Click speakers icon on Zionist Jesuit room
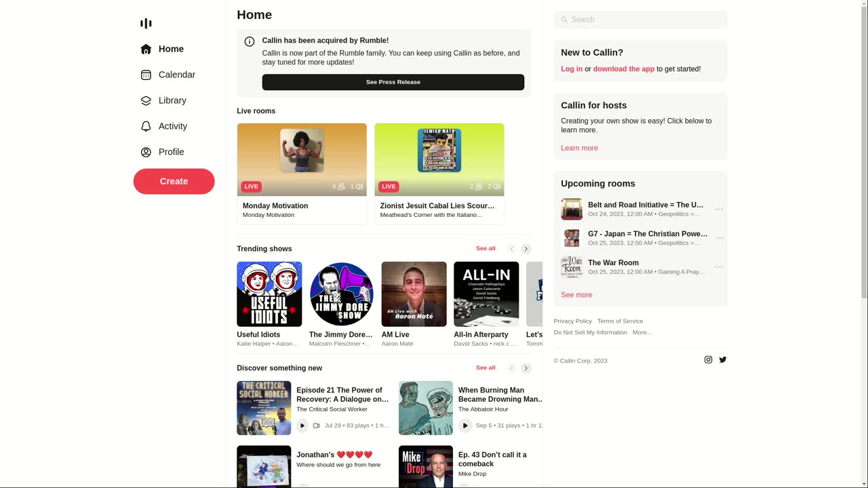 [x=497, y=186]
